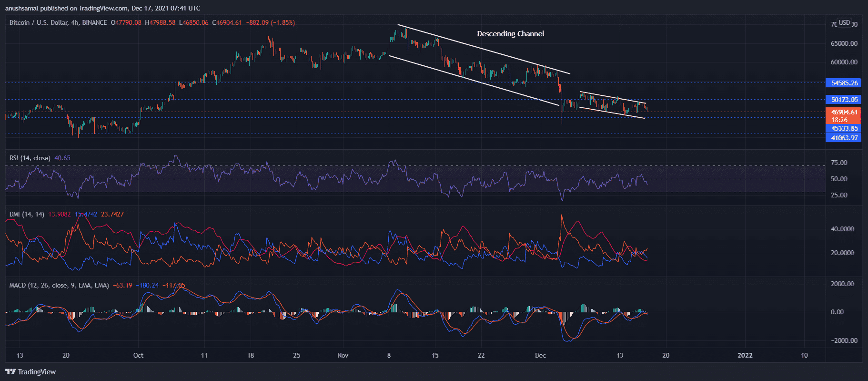Click the 41063.97 price level label
868x381 pixels.
(844, 138)
